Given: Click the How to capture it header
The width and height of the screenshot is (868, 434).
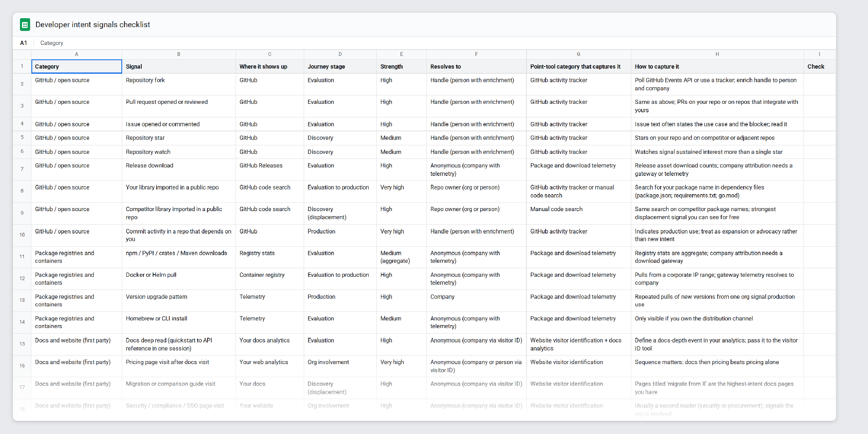Looking at the screenshot, I should coord(717,67).
